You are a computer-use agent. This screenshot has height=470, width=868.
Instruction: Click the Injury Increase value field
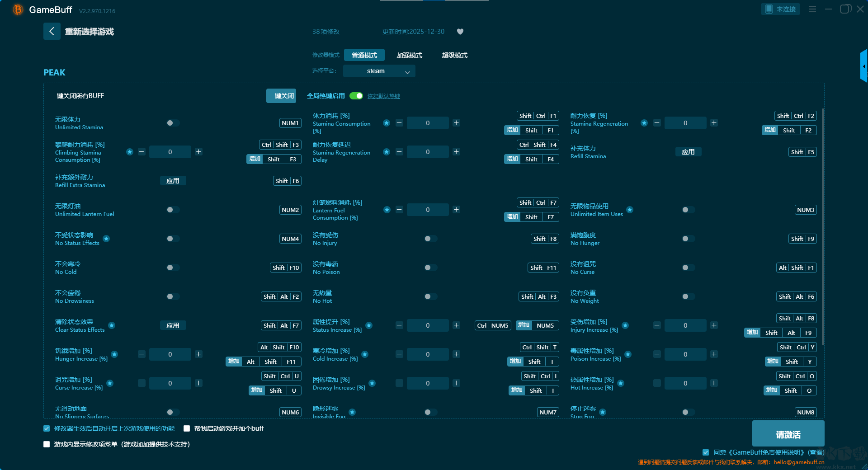click(685, 325)
